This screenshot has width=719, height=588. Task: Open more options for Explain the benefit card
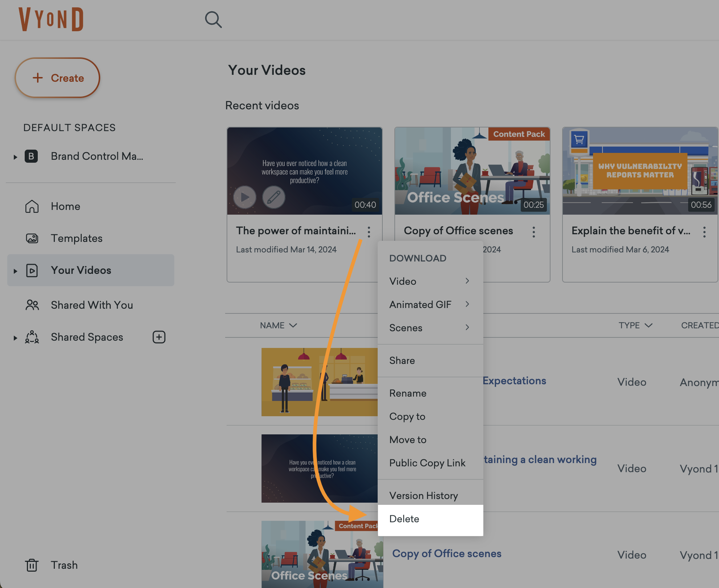(x=704, y=232)
